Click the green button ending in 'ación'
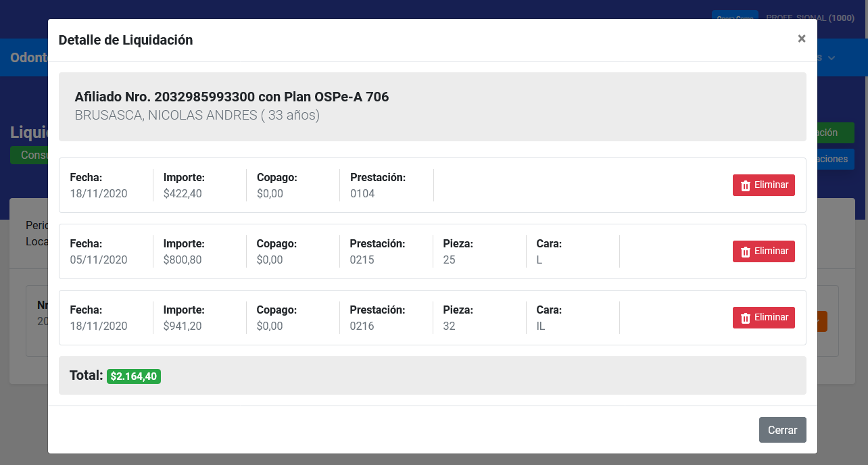 (836, 133)
